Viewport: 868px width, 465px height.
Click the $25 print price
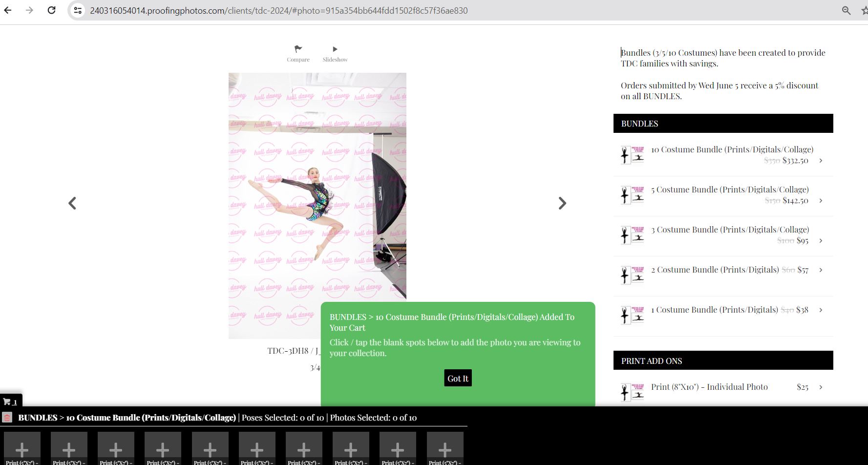(x=803, y=387)
